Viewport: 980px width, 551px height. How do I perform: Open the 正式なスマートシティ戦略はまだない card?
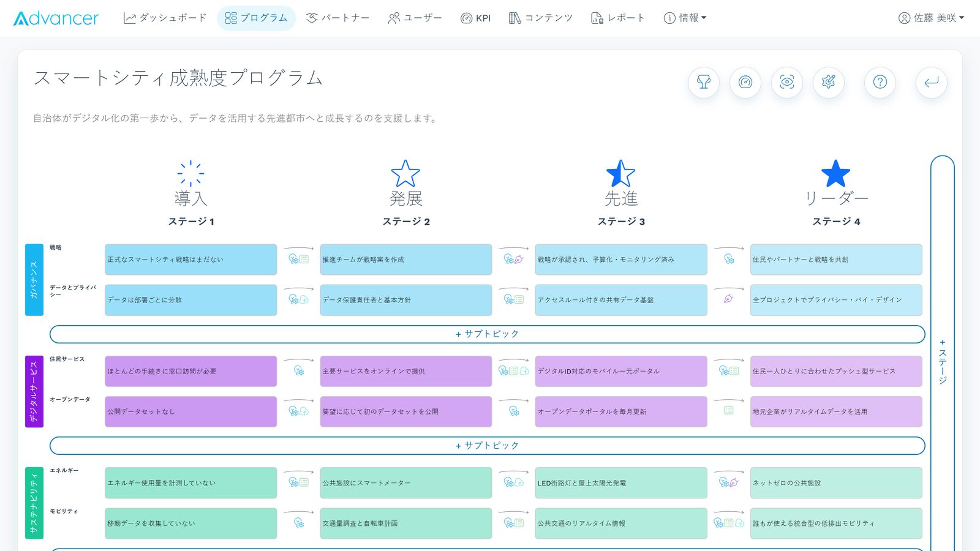190,260
